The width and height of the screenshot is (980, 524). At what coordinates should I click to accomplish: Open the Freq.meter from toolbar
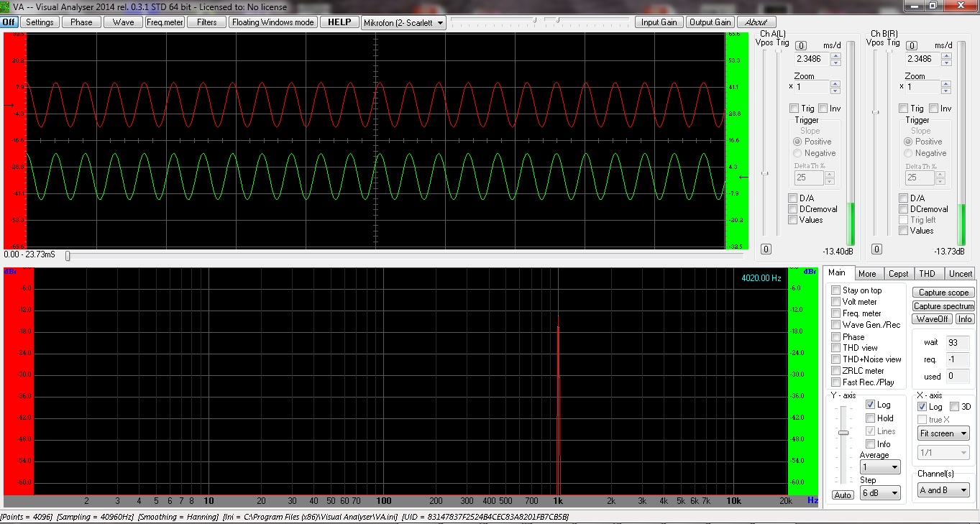(165, 22)
